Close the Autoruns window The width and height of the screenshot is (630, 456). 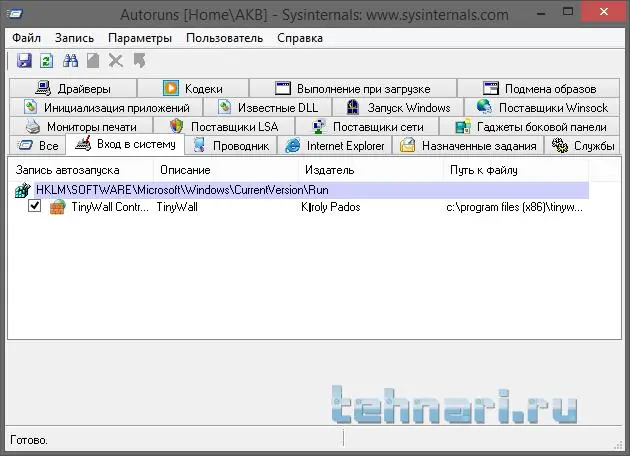[603, 12]
